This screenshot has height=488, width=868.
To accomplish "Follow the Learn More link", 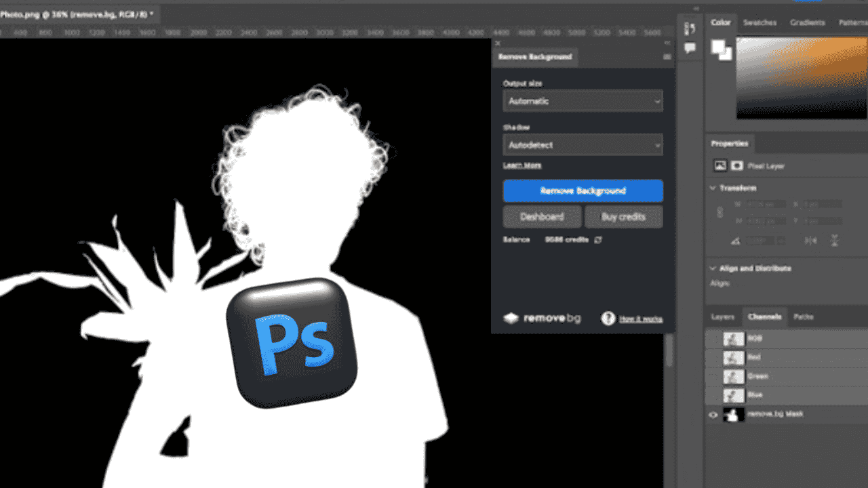I will pyautogui.click(x=522, y=165).
